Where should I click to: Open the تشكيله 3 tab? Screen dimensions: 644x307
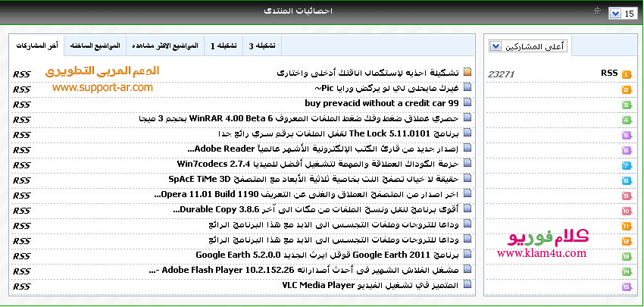(x=262, y=45)
